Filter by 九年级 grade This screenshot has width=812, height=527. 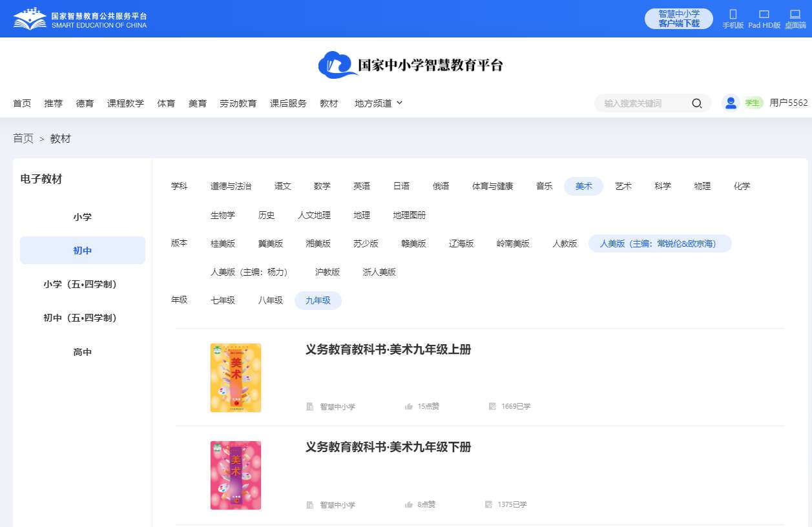click(x=318, y=300)
